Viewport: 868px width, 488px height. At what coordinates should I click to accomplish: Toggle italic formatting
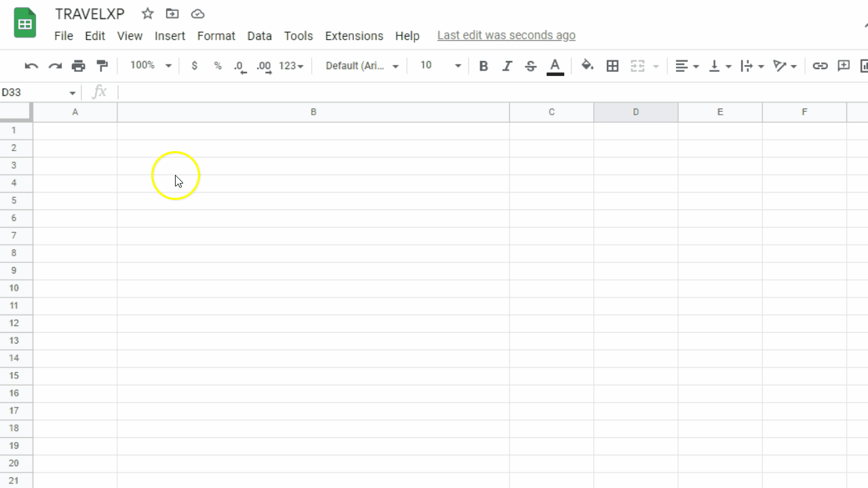click(507, 66)
